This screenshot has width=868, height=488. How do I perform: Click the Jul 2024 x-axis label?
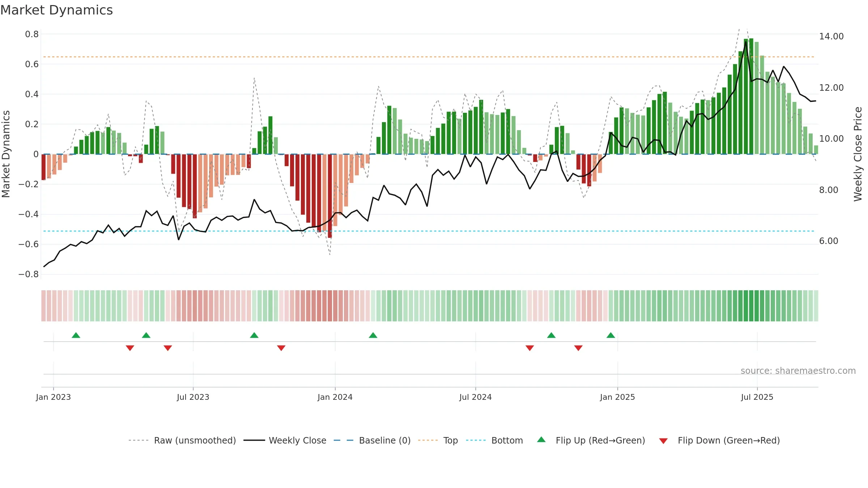[476, 397]
